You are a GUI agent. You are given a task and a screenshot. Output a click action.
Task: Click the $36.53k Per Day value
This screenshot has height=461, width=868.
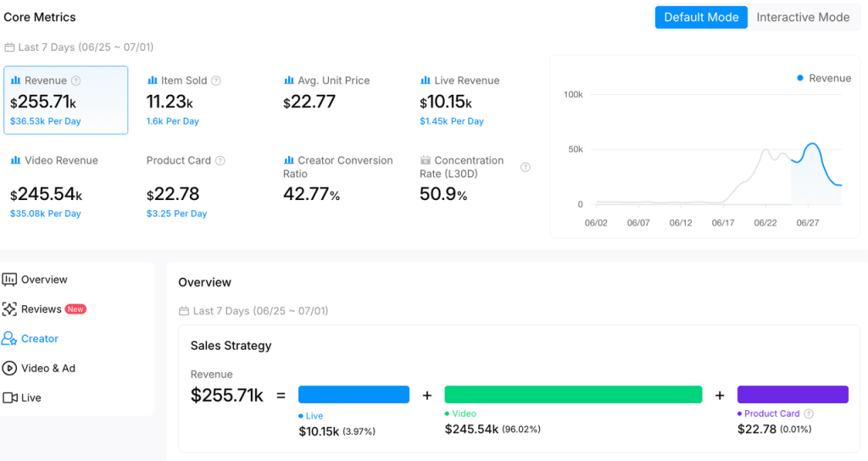(x=46, y=121)
